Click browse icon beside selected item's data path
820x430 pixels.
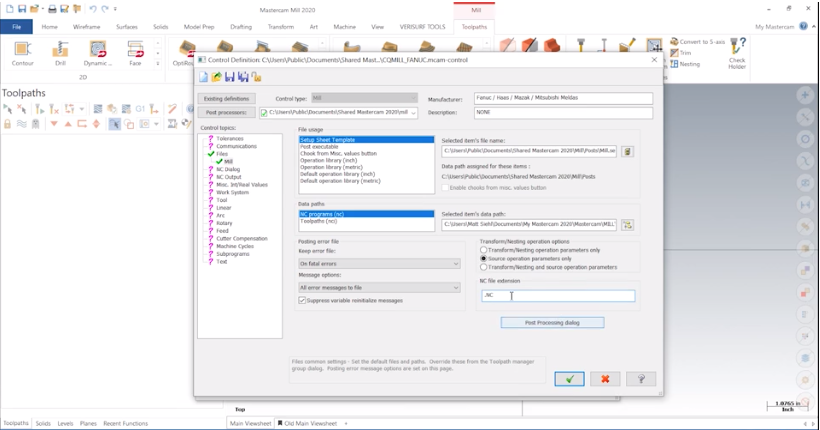(628, 225)
